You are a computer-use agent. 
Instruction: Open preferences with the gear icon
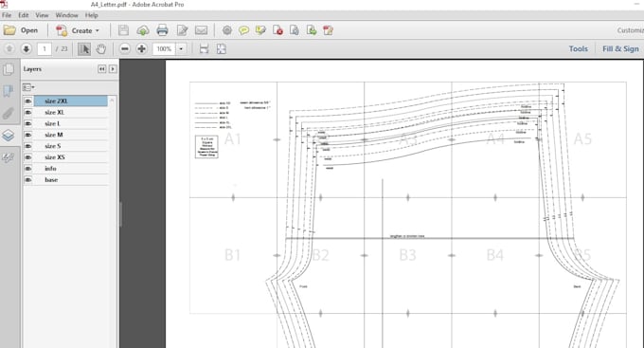coord(226,30)
